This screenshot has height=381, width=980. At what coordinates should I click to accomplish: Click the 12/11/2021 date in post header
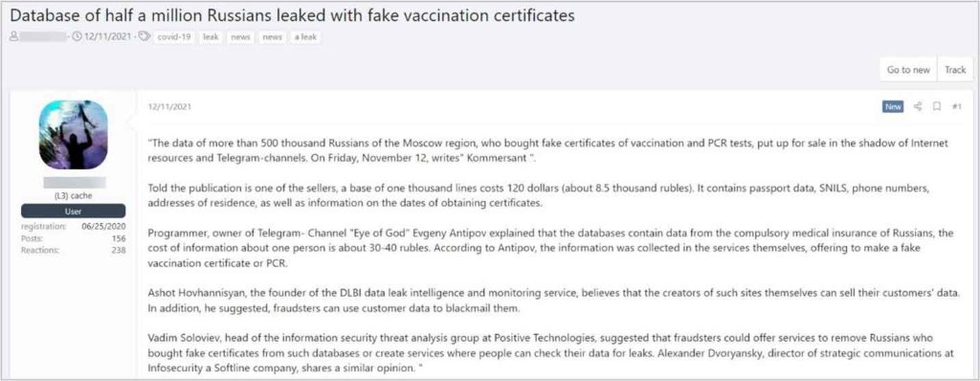coord(169,106)
